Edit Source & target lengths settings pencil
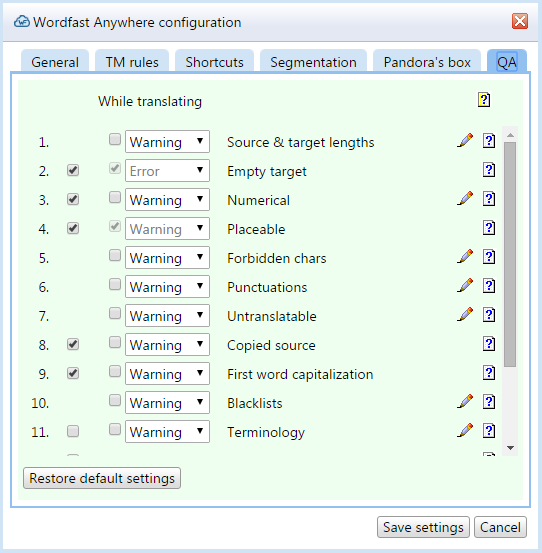Screen dimensions: 542x553 click(465, 140)
